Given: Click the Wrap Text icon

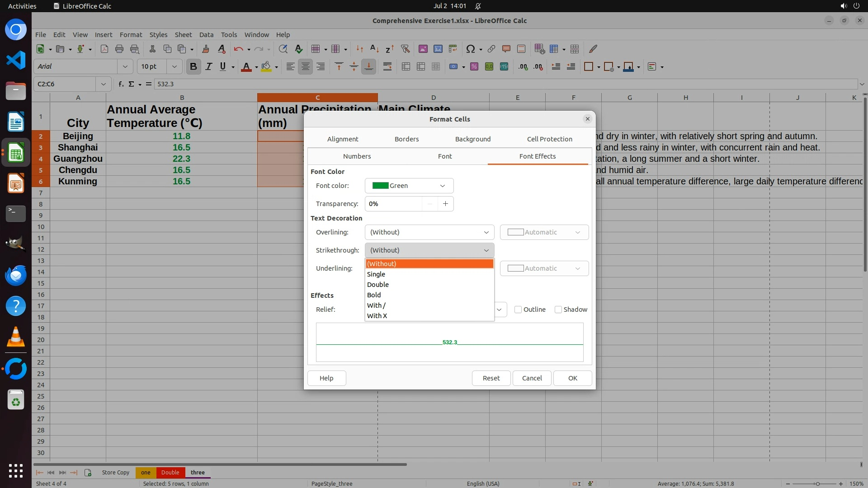Looking at the screenshot, I should (387, 66).
